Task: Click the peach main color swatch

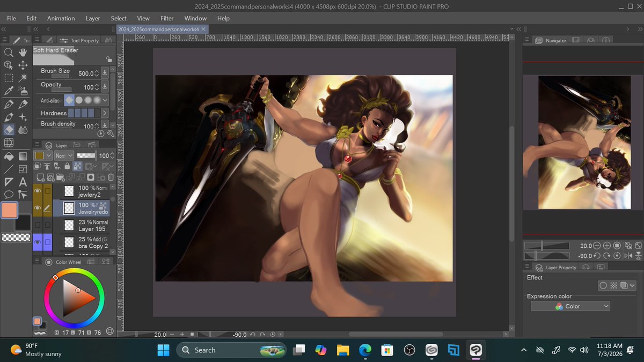Action: point(10,210)
